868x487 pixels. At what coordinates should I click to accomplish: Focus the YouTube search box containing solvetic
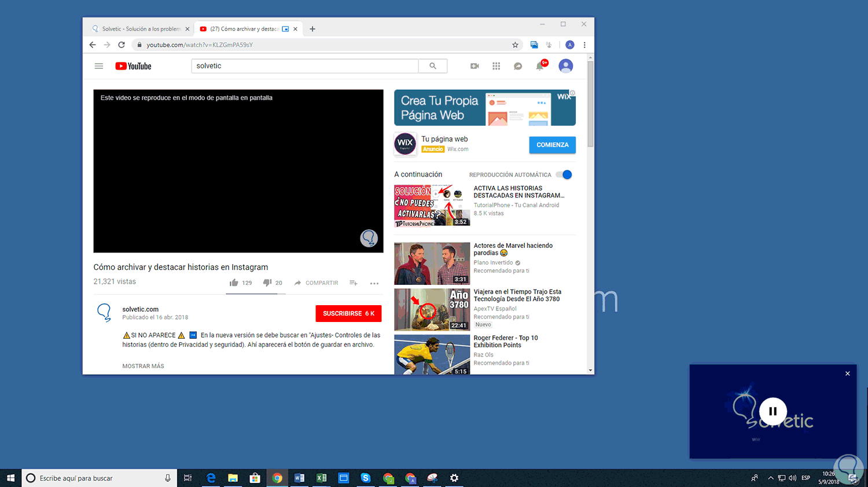305,66
